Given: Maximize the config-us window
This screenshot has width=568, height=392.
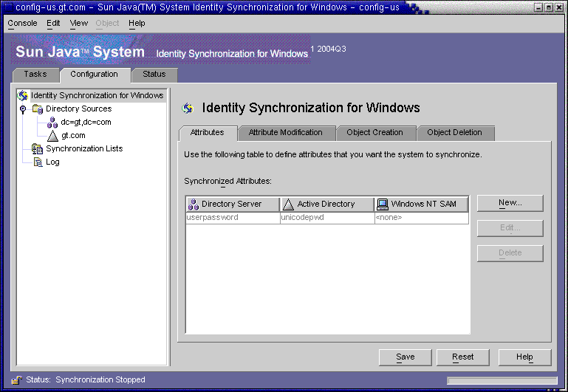Looking at the screenshot, I should coord(549,7).
